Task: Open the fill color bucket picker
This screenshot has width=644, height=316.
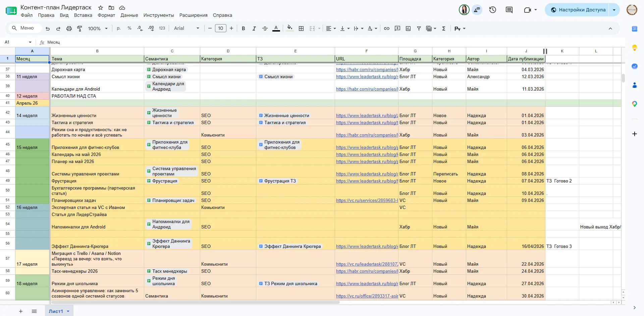Action: point(290,29)
